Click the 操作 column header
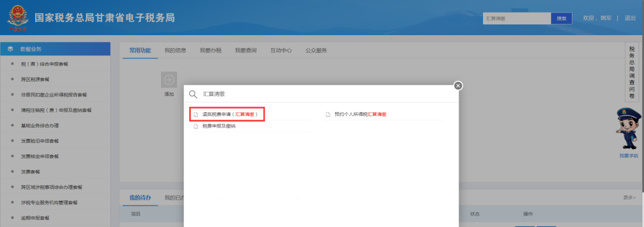 pos(528,214)
